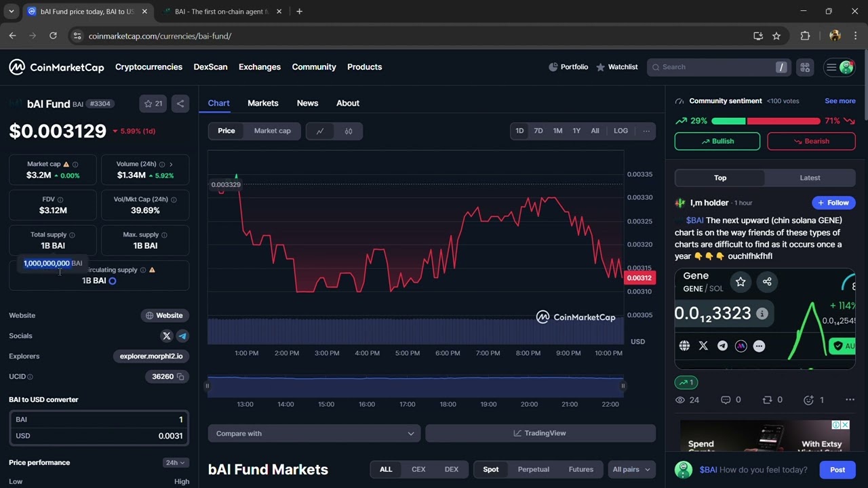Open Watchlist in header
This screenshot has height=488, width=868.
[x=617, y=67]
